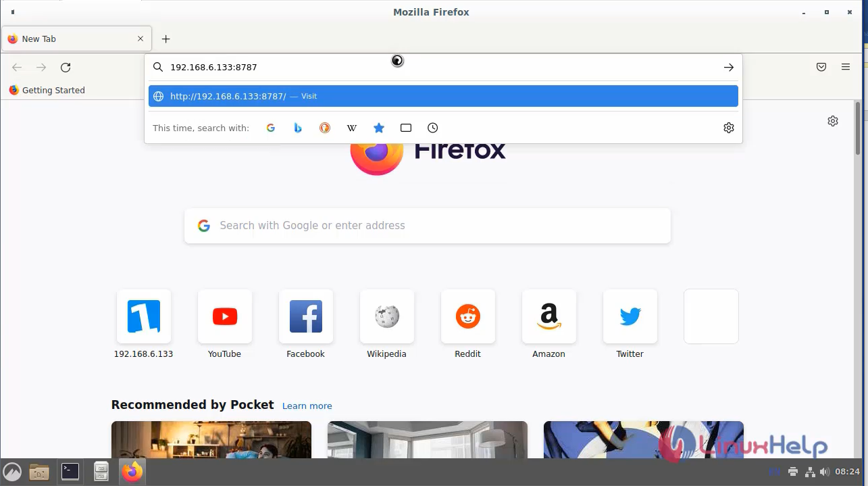Visit http://192.168.6.133:8787/ suggestion

(x=443, y=96)
